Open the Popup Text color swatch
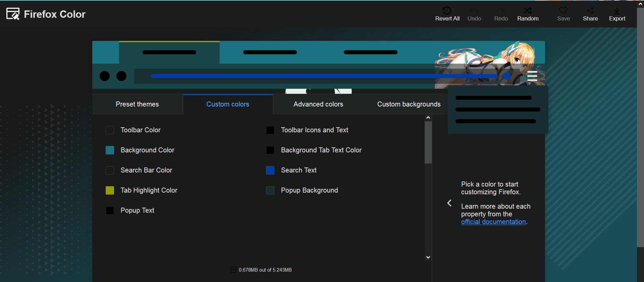 tap(110, 210)
